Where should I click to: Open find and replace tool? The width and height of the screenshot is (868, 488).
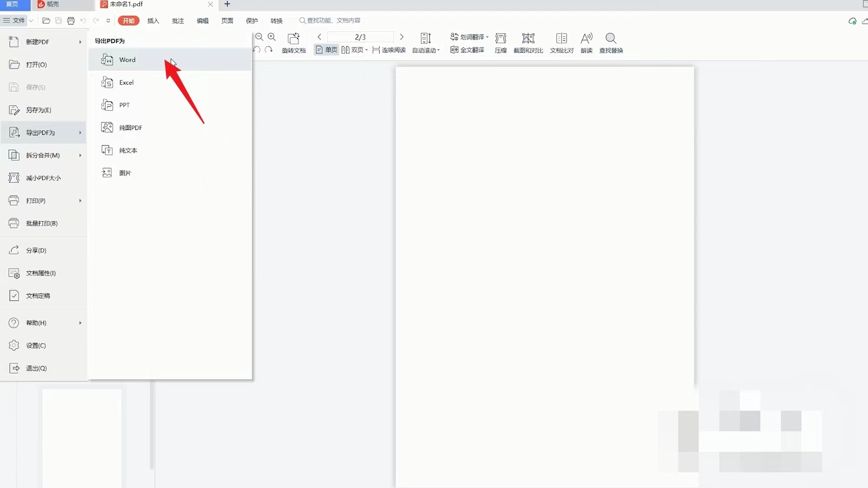click(x=611, y=43)
